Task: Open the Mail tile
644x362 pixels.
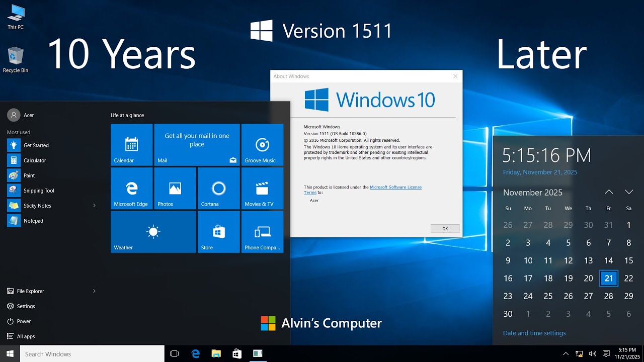Action: (x=197, y=145)
